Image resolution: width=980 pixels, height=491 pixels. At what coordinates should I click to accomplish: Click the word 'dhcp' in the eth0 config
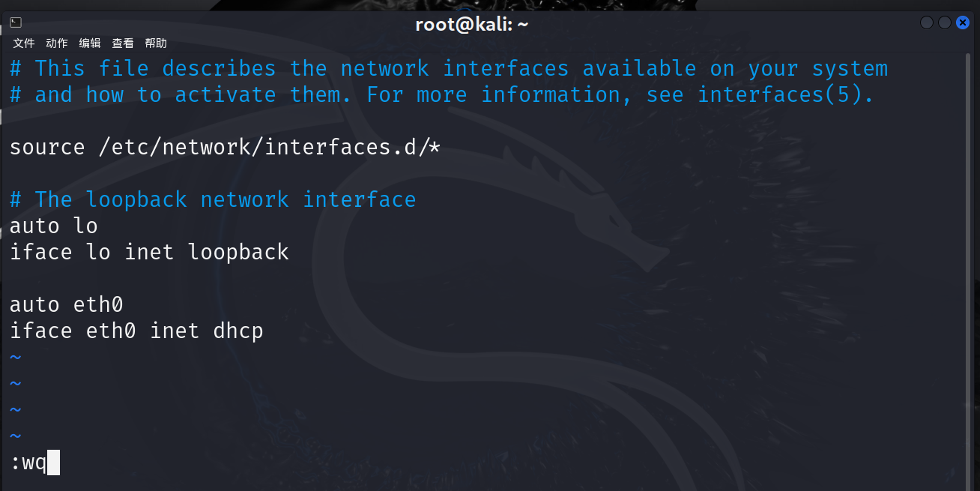238,331
